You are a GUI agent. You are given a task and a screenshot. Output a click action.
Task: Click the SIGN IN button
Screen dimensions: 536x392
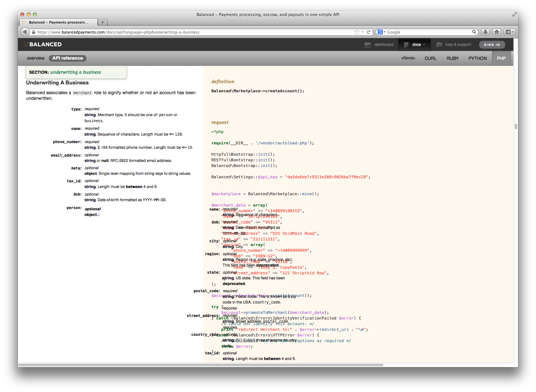[492, 45]
